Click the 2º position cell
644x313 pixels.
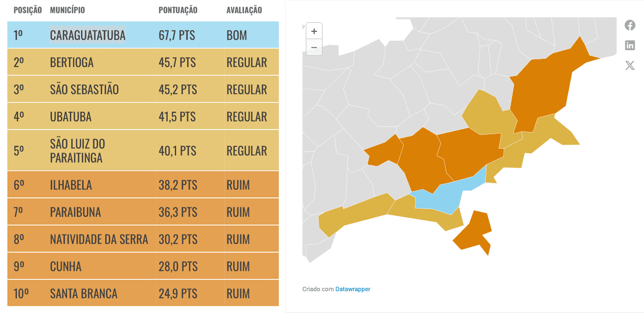pyautogui.click(x=19, y=63)
